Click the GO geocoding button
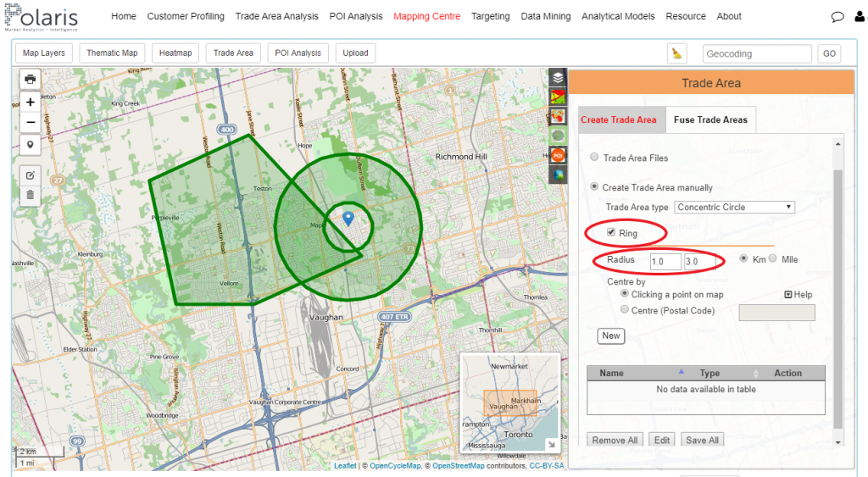Screen dimensions: 868x477 (829, 53)
